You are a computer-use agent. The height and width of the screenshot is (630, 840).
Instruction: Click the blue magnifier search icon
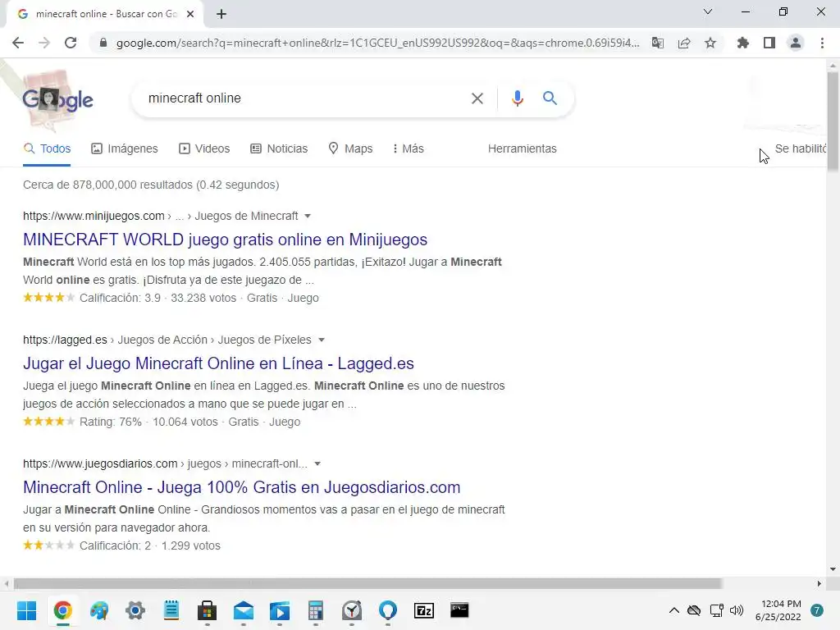coord(550,98)
